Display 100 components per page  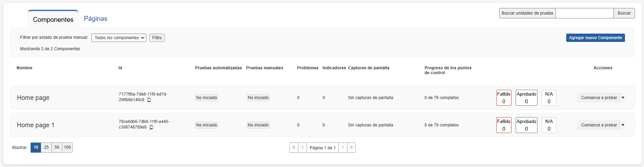tap(67, 148)
